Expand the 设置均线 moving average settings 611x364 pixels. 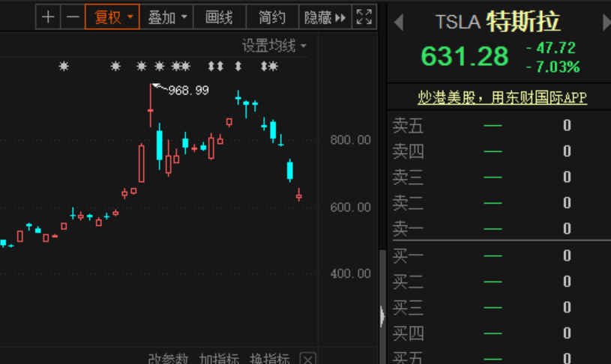coord(274,46)
